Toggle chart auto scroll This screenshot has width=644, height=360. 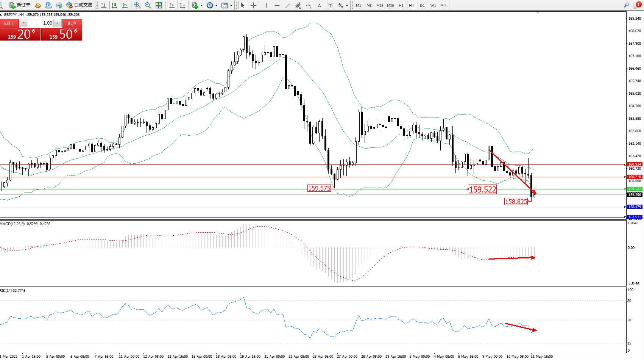tap(172, 5)
